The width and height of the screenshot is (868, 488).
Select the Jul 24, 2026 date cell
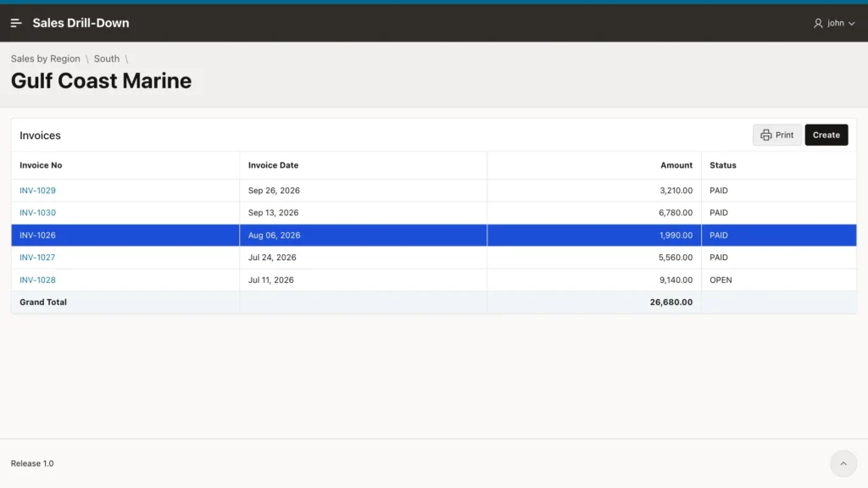363,258
